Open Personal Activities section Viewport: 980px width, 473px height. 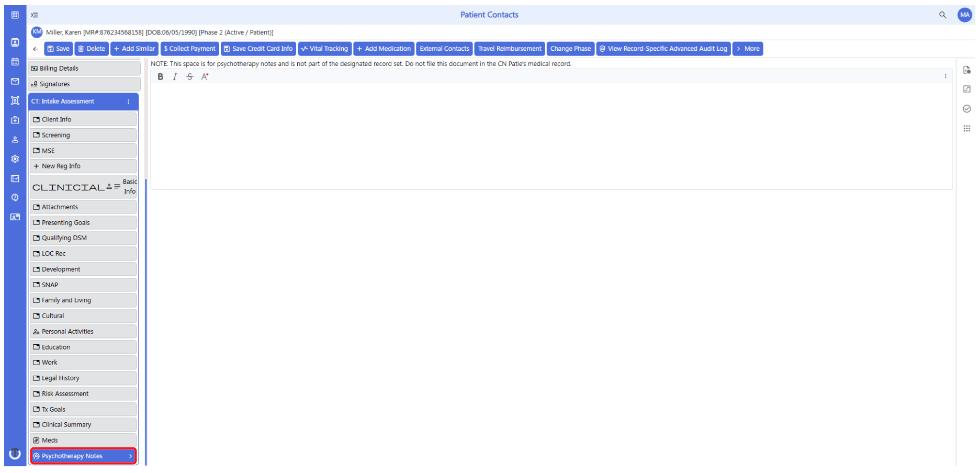coord(83,332)
